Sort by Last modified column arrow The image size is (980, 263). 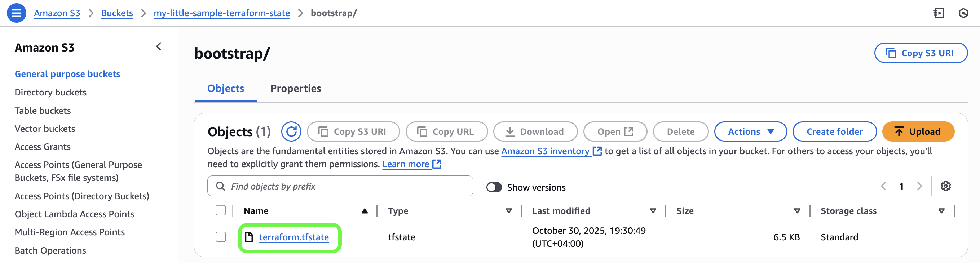[653, 211]
